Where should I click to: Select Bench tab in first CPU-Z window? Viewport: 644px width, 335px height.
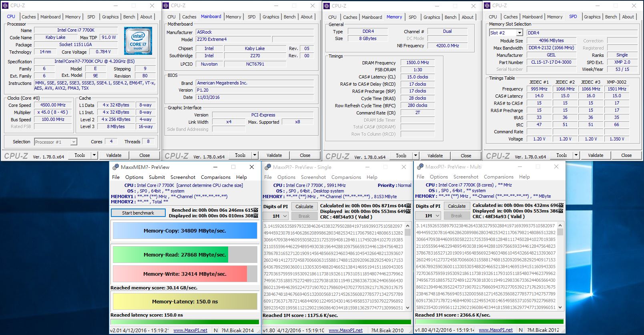coord(129,17)
